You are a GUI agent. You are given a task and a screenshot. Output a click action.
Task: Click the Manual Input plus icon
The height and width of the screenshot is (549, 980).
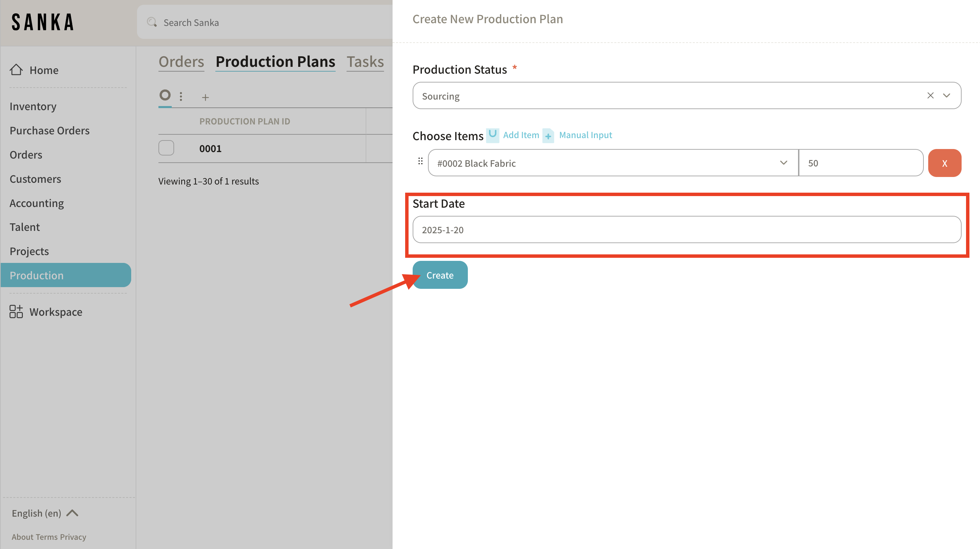click(548, 135)
